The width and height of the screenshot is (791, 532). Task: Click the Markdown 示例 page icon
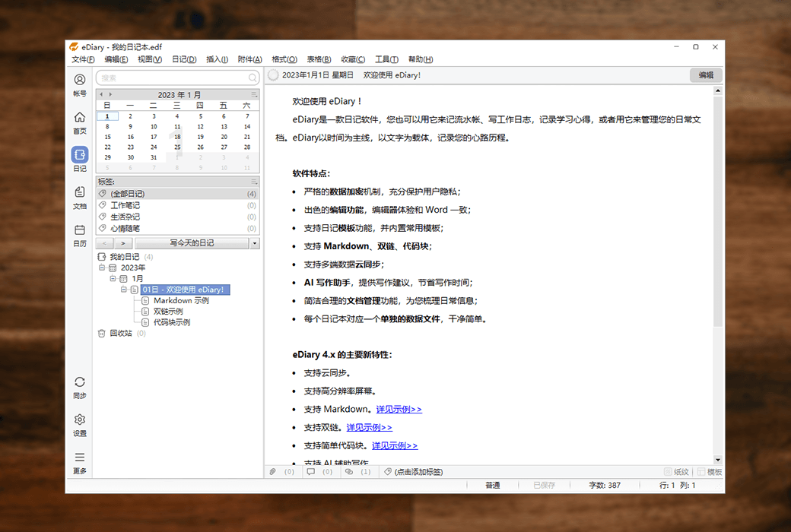(145, 300)
